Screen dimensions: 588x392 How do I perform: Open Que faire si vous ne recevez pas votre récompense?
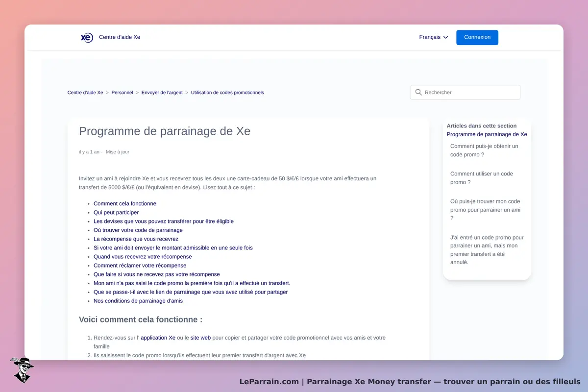coord(157,274)
